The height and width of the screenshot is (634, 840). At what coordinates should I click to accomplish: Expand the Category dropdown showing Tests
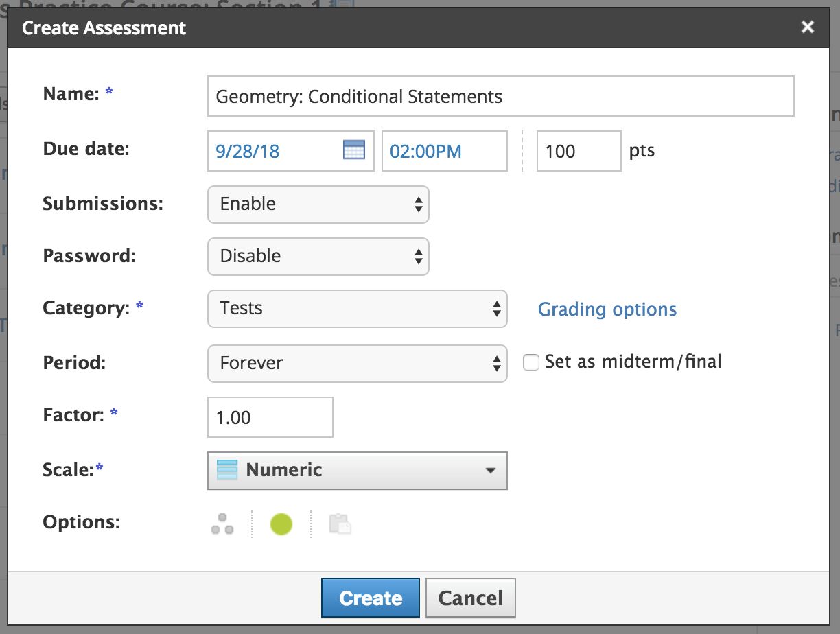[x=357, y=309]
